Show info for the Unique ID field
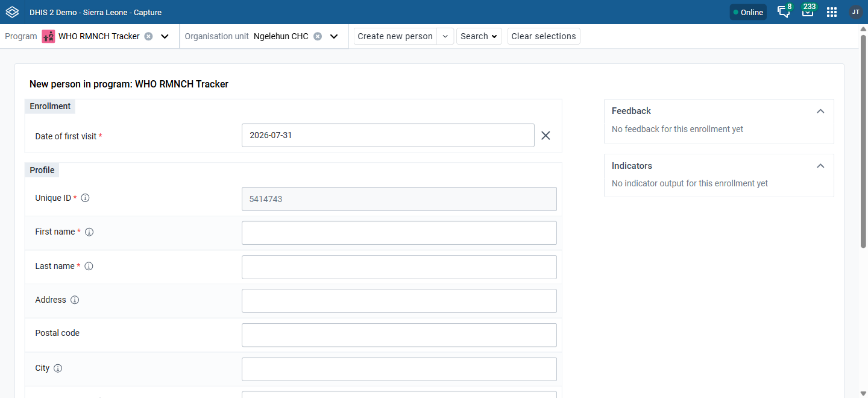 85,198
